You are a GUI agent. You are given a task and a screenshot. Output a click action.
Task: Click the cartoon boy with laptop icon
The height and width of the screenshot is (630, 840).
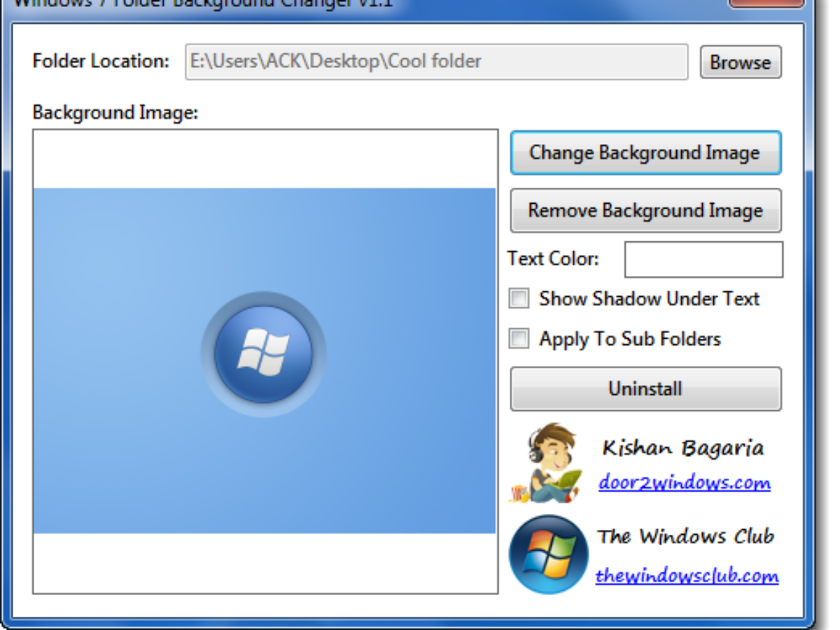pyautogui.click(x=547, y=463)
